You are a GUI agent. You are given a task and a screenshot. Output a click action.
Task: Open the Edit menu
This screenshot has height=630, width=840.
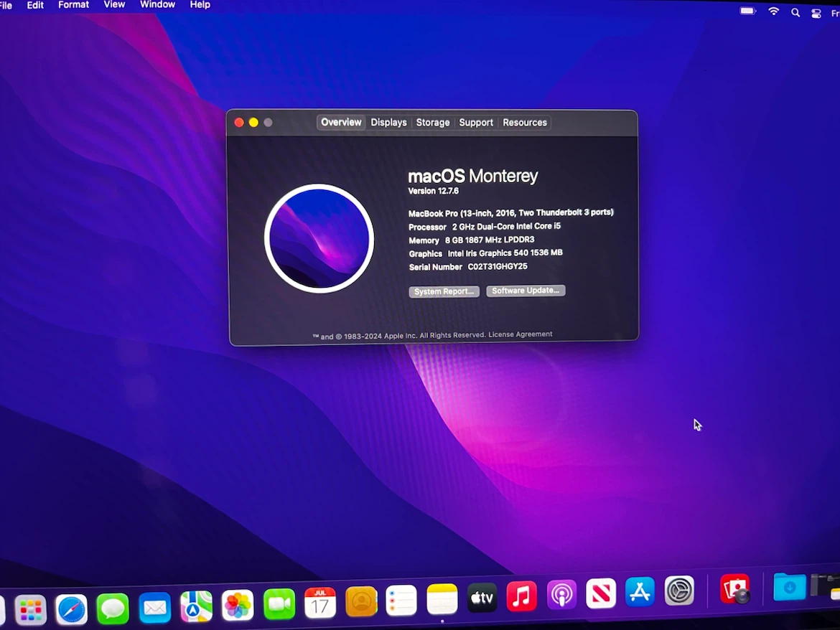click(x=35, y=5)
